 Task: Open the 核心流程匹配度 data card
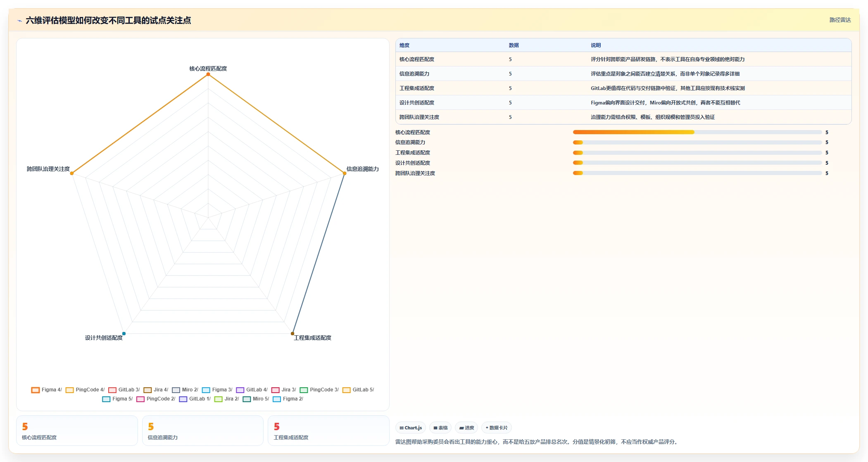pos(77,431)
